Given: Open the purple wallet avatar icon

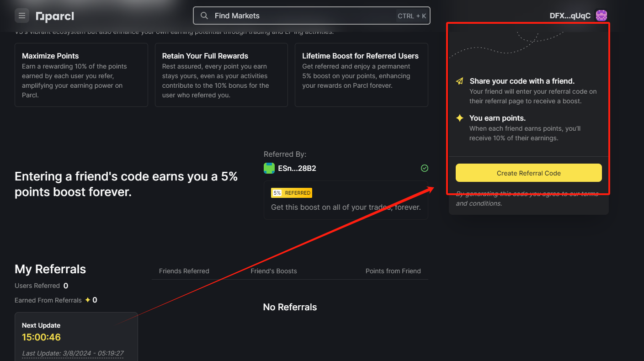Looking at the screenshot, I should pyautogui.click(x=601, y=16).
